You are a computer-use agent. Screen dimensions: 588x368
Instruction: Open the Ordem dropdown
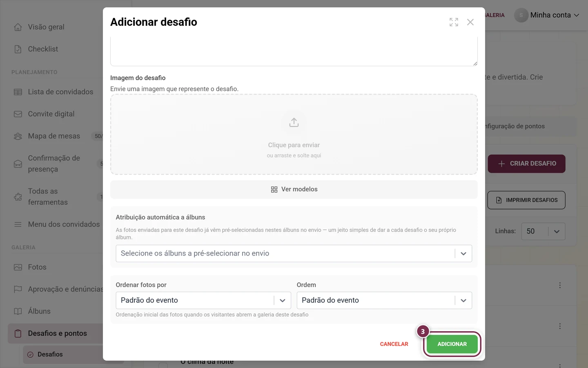[384, 300]
